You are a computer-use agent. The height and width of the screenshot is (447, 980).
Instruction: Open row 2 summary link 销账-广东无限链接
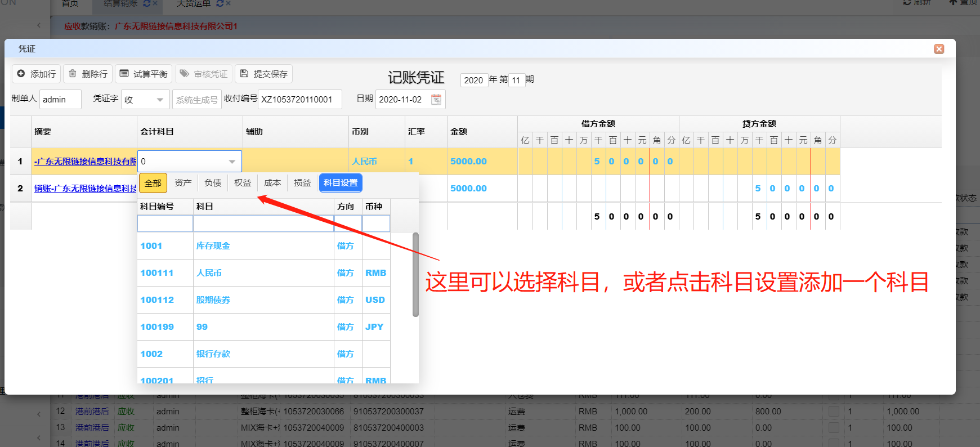point(85,189)
